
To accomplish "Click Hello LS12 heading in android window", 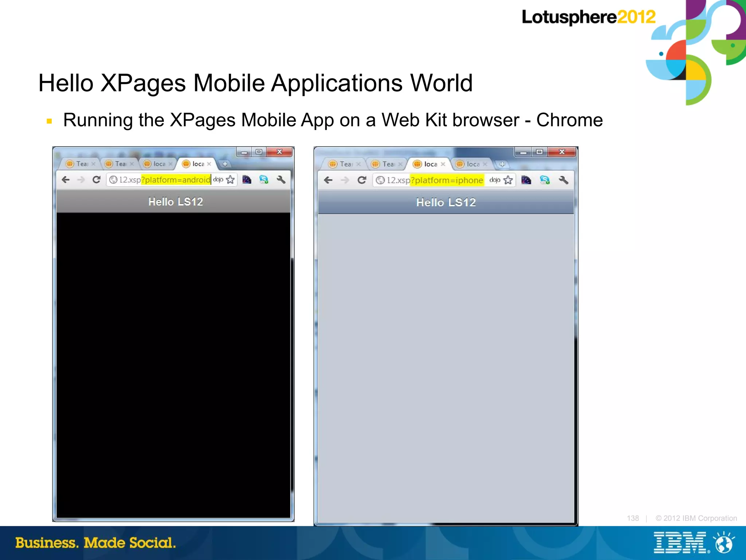I will 176,201.
